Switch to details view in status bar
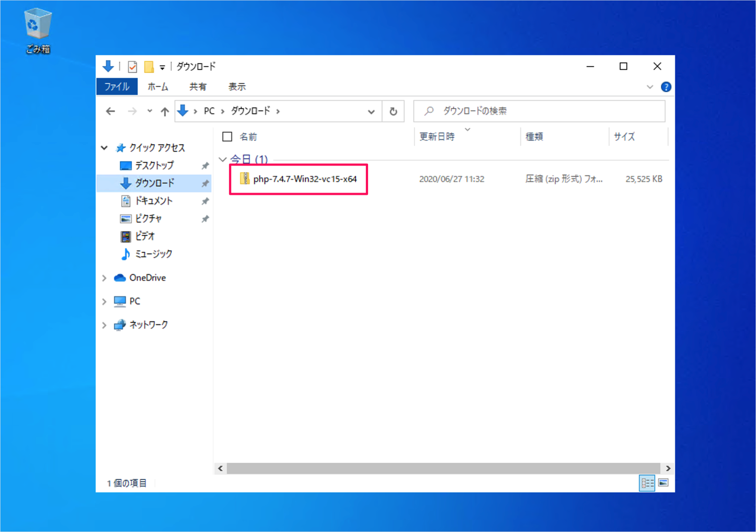The height and width of the screenshot is (532, 756). (x=647, y=483)
